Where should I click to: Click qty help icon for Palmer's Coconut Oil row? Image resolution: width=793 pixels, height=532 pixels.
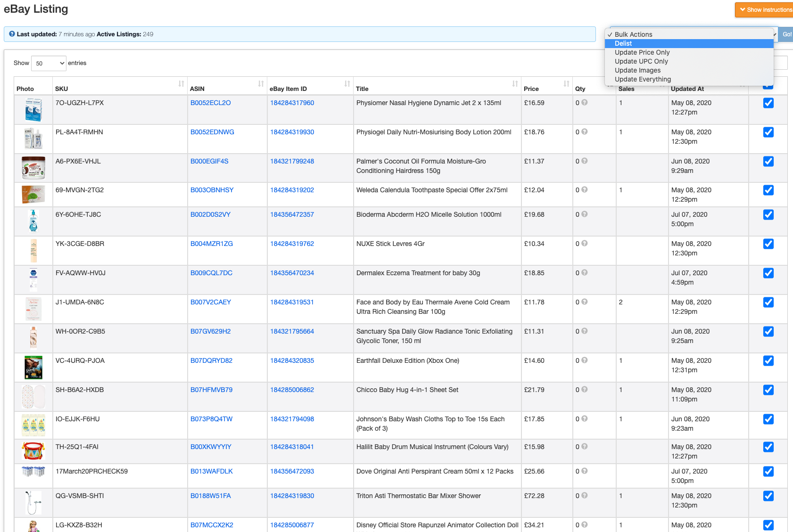pos(585,161)
